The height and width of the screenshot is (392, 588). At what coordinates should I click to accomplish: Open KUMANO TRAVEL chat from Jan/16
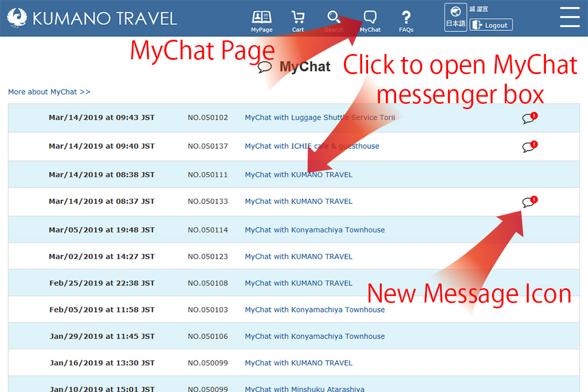[x=299, y=363]
